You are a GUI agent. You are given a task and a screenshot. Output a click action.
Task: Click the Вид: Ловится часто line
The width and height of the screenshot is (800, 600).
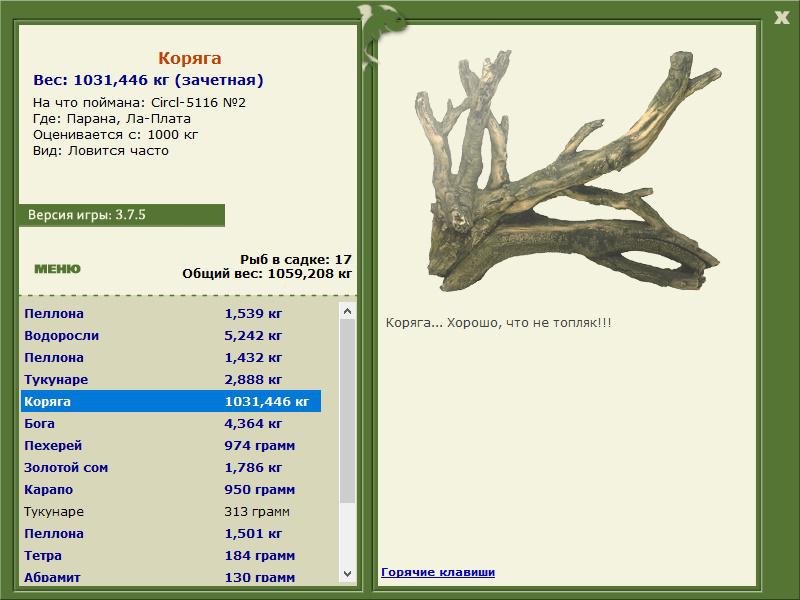(x=101, y=151)
